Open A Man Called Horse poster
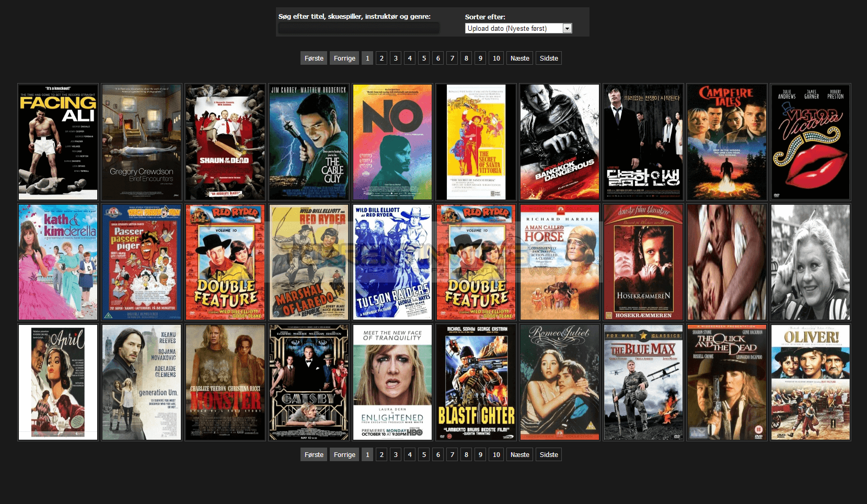867x504 pixels. 560,262
